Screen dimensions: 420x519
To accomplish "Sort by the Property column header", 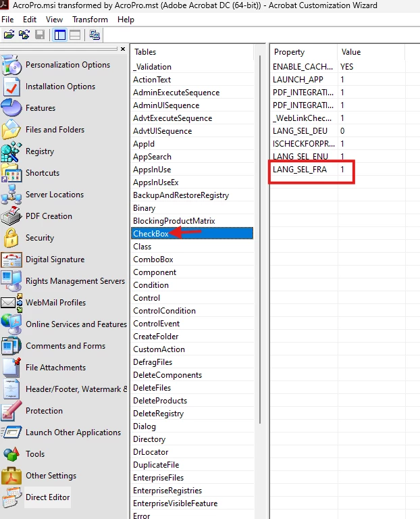I will coord(304,52).
